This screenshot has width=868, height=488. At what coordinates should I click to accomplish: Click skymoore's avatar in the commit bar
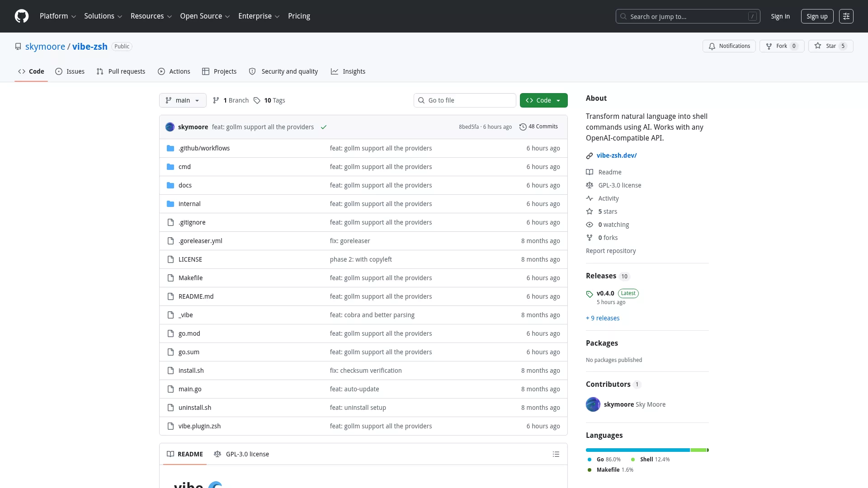tap(170, 127)
